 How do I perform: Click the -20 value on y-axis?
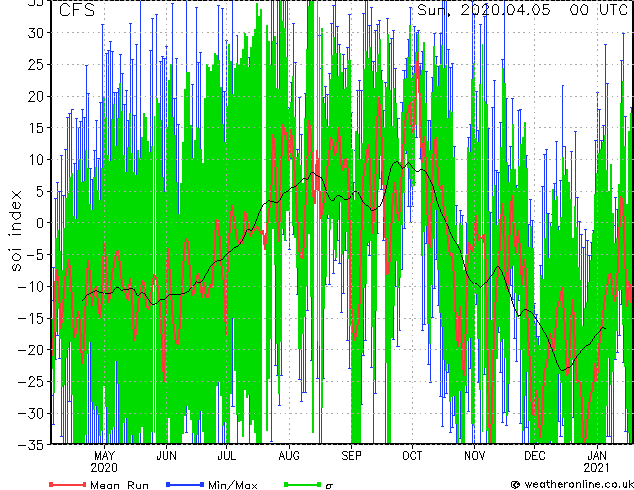point(32,350)
